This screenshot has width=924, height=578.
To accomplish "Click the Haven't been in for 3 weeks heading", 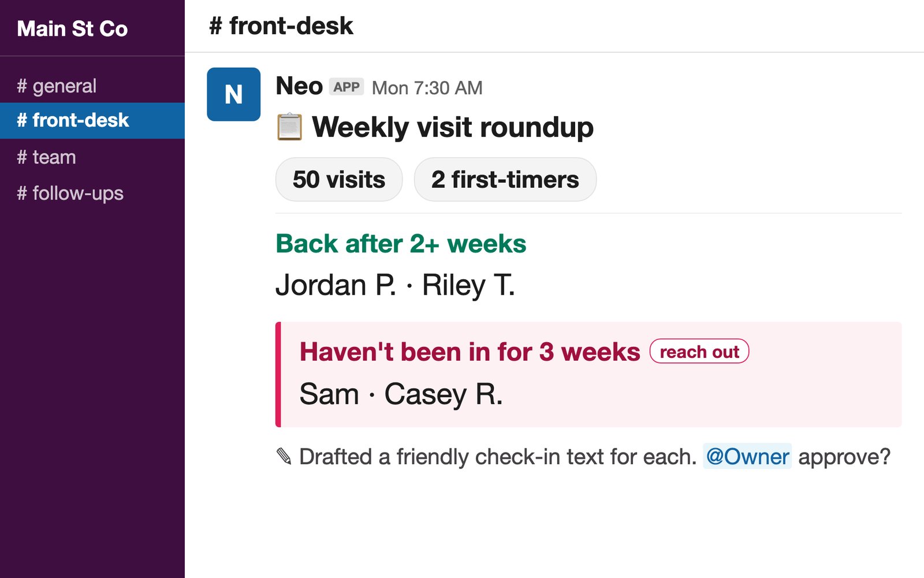I will click(470, 351).
